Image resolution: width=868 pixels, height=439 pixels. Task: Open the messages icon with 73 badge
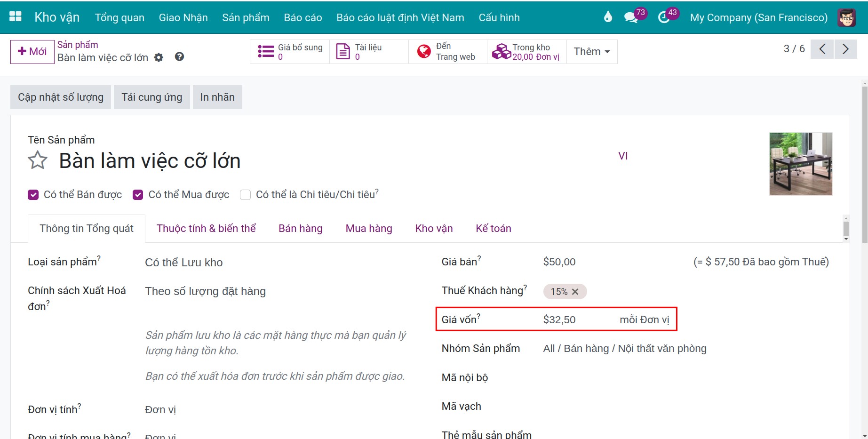click(630, 18)
